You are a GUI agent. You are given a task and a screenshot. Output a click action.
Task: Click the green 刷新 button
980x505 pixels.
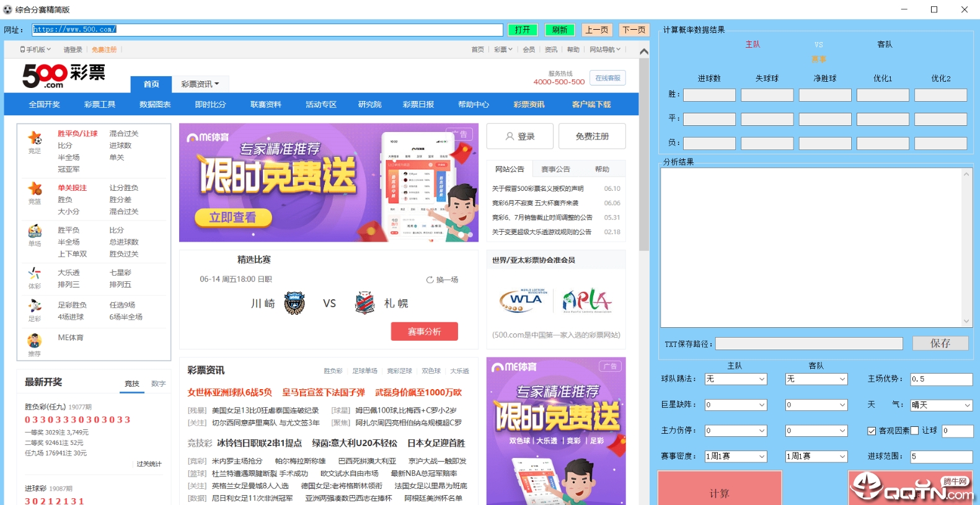(560, 30)
